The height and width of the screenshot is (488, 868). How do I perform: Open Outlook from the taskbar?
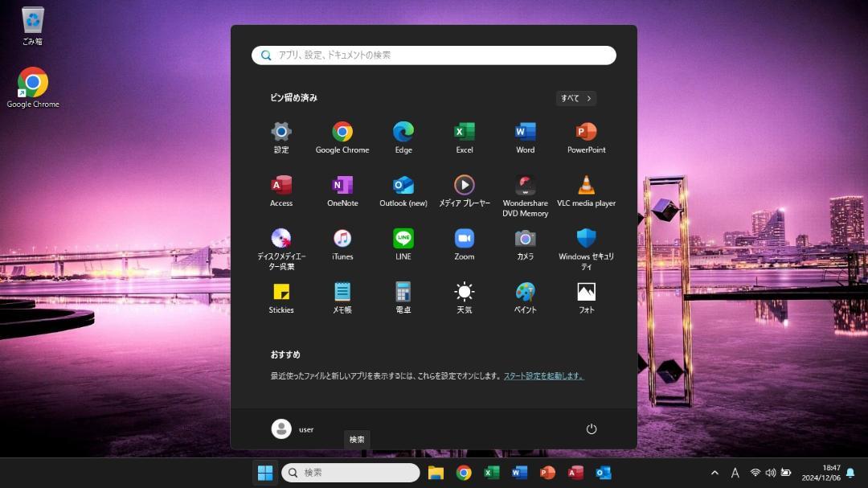(x=604, y=473)
